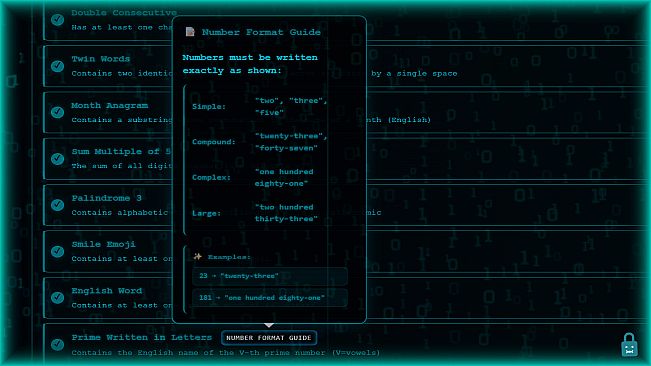Viewport: 651px width, 366px height.
Task: Select the Prime Written in Letters title
Action: tap(142, 337)
